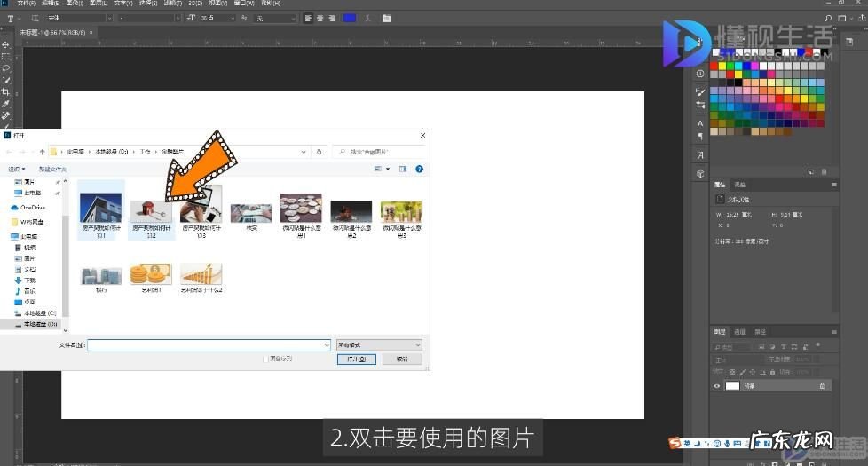This screenshot has width=868, height=466.
Task: Open the Info panel icon in side dock
Action: point(700,74)
